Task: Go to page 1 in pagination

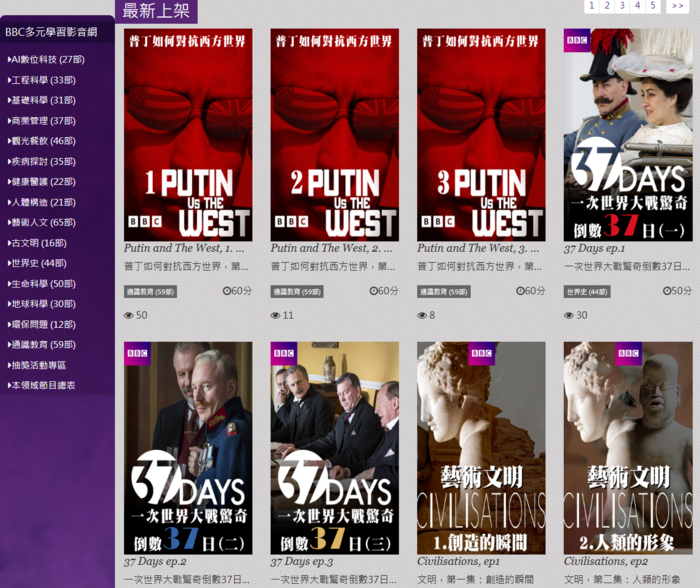Action: click(592, 6)
